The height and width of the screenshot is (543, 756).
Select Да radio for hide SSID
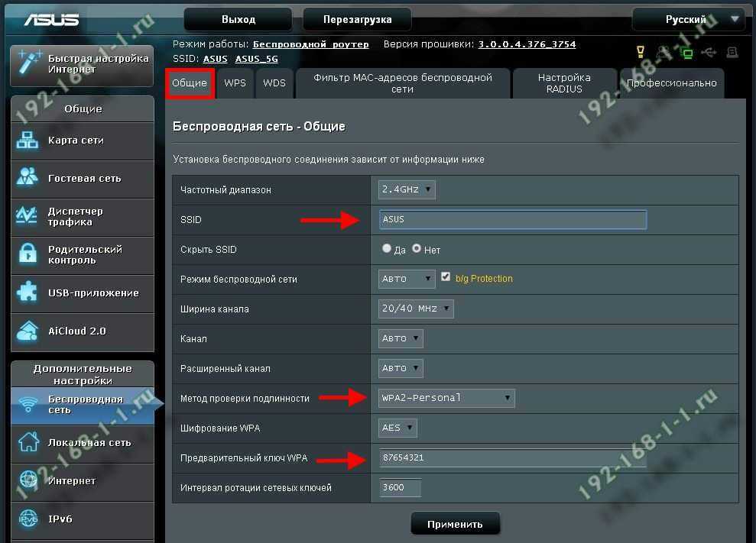pos(387,248)
